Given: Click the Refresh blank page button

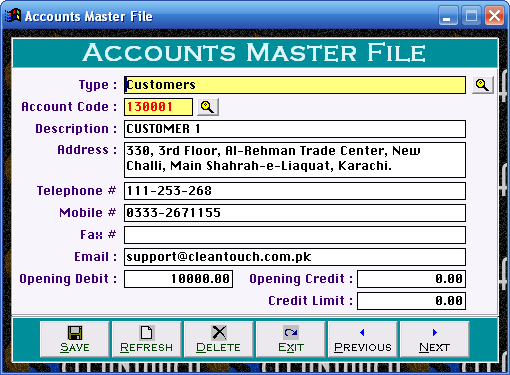Looking at the screenshot, I should coord(147,339).
